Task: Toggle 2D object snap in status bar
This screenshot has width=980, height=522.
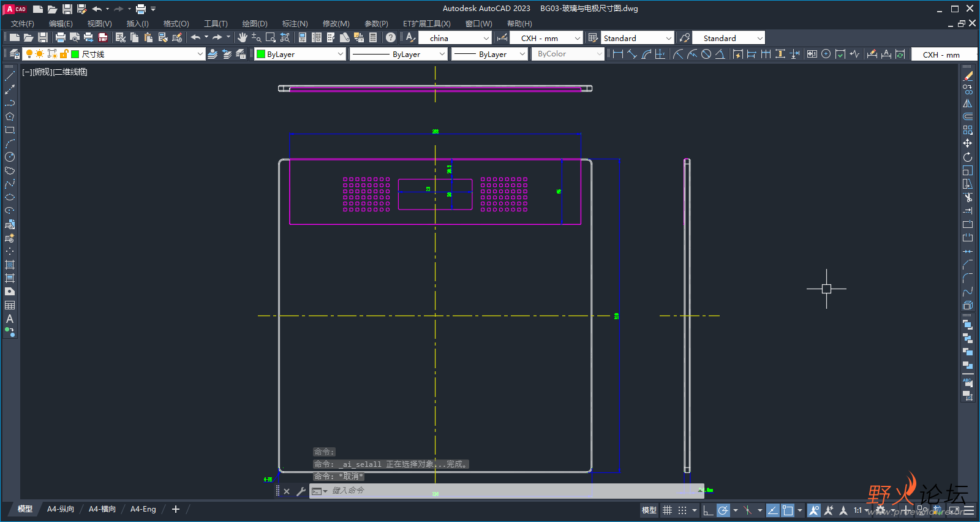Action: pos(788,510)
